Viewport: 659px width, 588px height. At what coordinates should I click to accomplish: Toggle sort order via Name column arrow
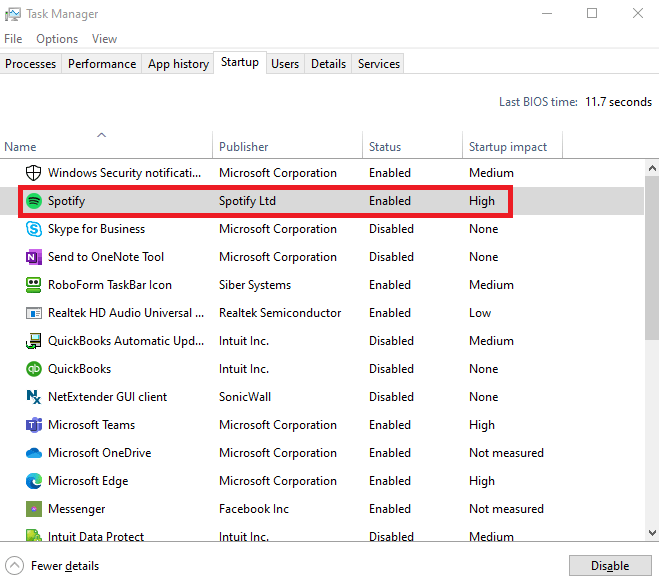[x=101, y=135]
